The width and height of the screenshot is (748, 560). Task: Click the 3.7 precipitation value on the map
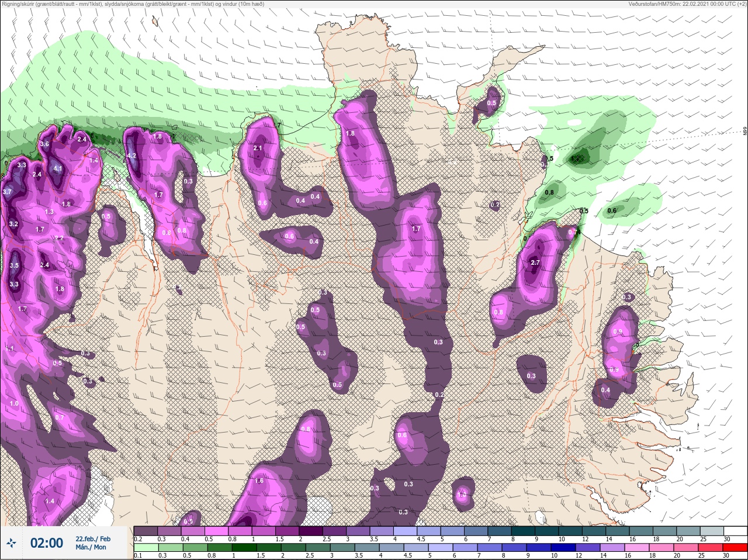7,192
